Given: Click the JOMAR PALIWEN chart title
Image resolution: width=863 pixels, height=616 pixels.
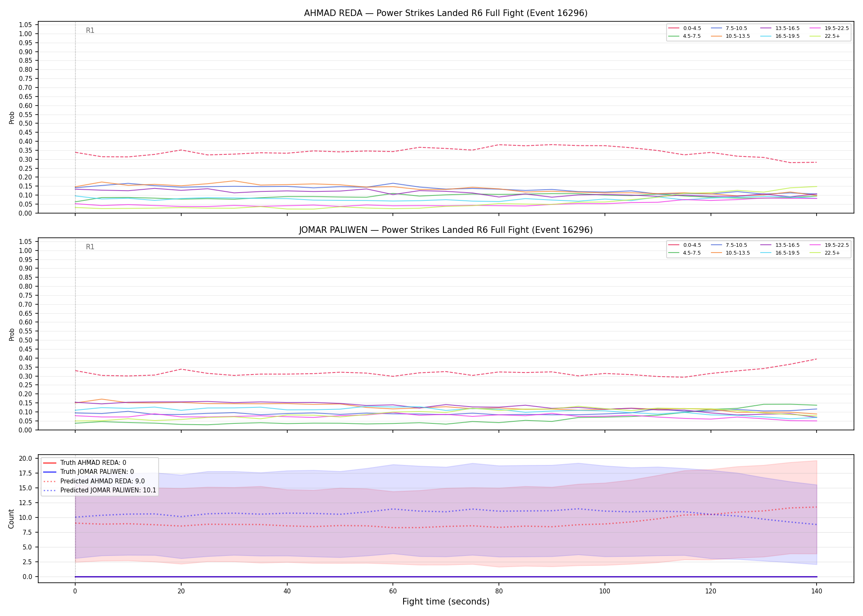Looking at the screenshot, I should [x=446, y=230].
